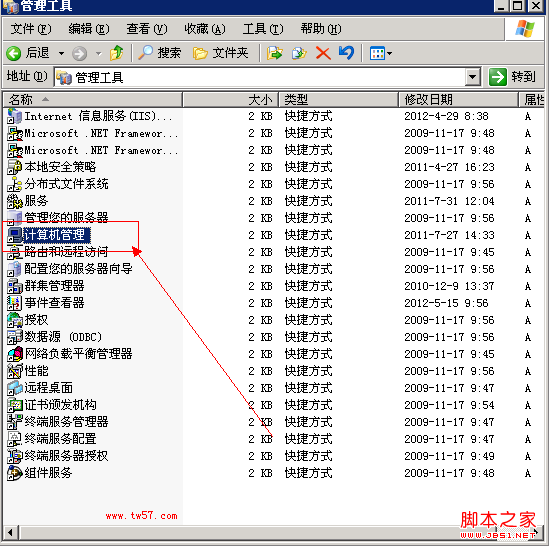Open the 查看(V) menu
This screenshot has width=549, height=546.
click(147, 29)
